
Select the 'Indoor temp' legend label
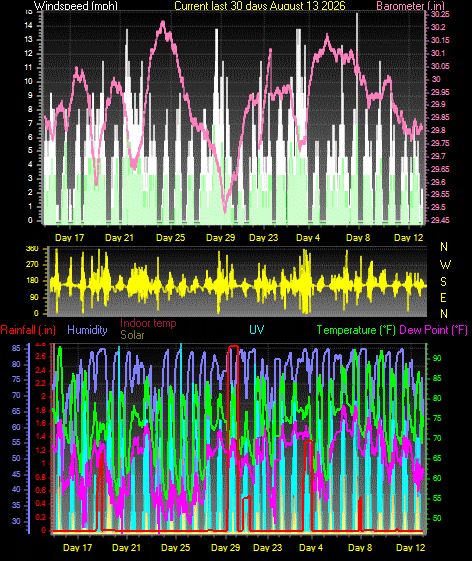pyautogui.click(x=148, y=323)
